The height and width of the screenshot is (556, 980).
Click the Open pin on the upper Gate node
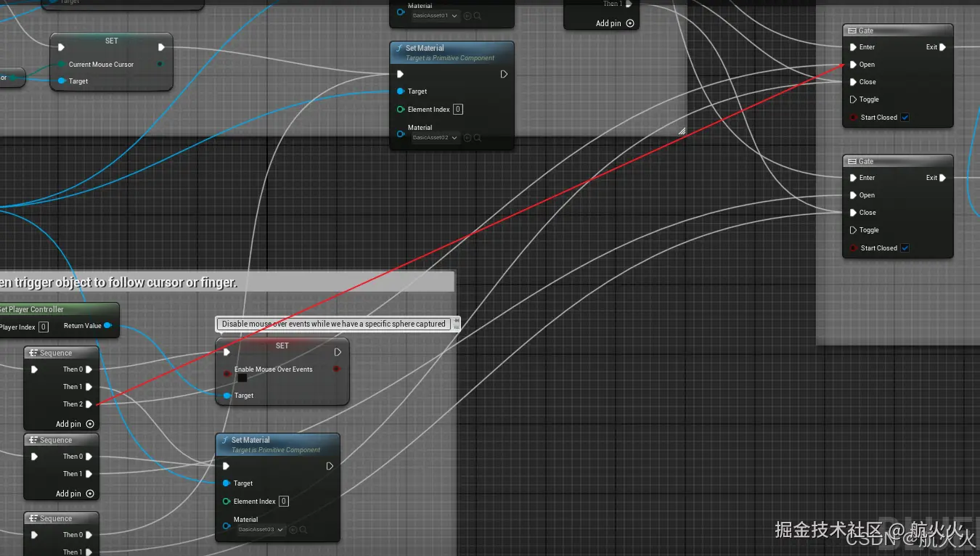click(x=853, y=65)
